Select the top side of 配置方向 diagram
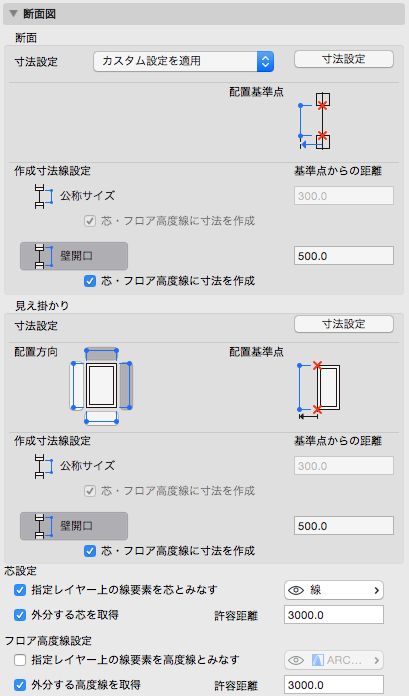The image size is (409, 696). click(x=101, y=354)
